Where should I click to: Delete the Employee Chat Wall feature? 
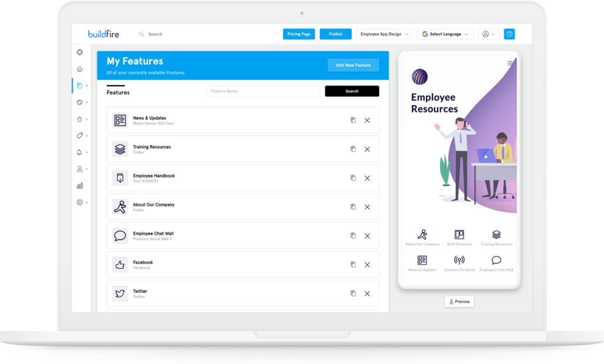pyautogui.click(x=367, y=235)
